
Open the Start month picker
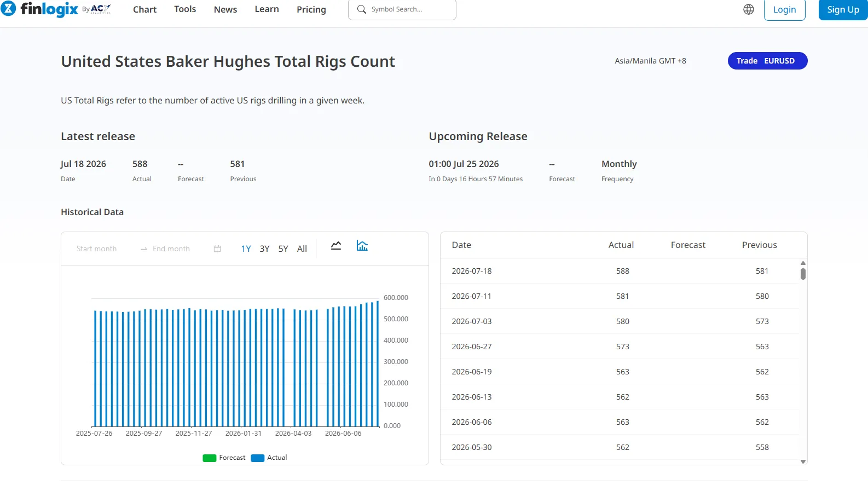pyautogui.click(x=97, y=249)
